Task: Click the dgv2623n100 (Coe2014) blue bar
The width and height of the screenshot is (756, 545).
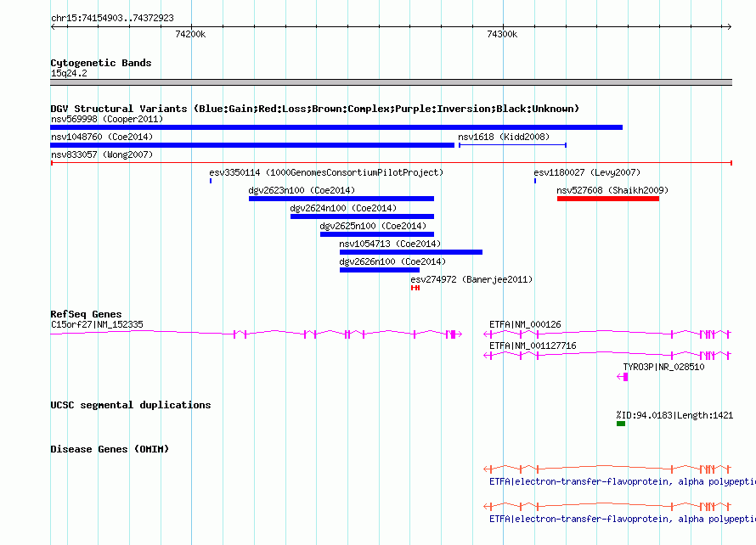Action: (341, 199)
